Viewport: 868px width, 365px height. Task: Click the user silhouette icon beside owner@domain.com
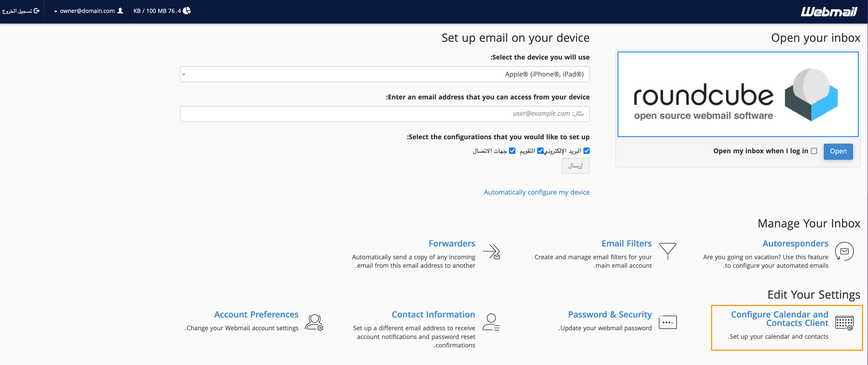click(120, 11)
